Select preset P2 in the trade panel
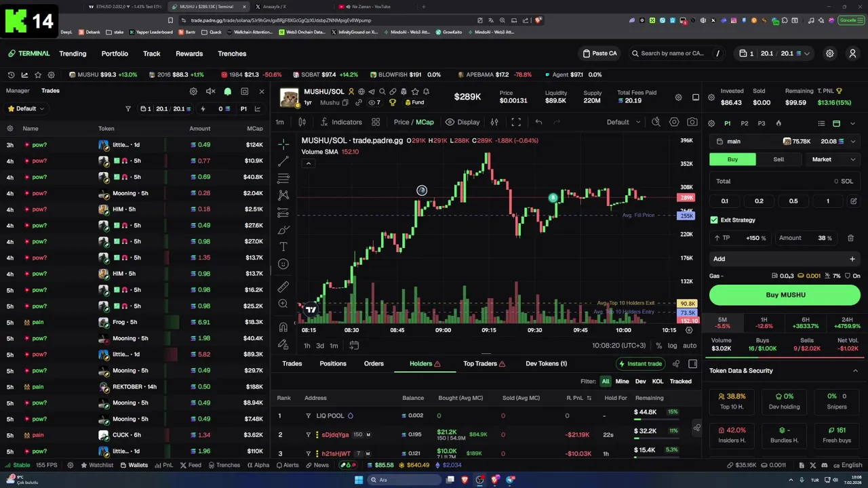 745,123
